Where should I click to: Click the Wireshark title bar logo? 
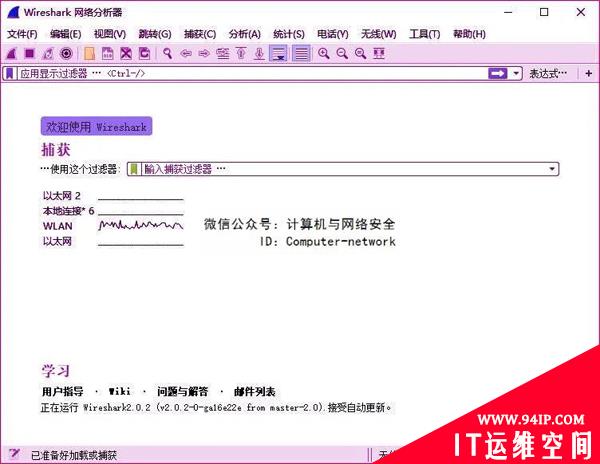click(13, 12)
